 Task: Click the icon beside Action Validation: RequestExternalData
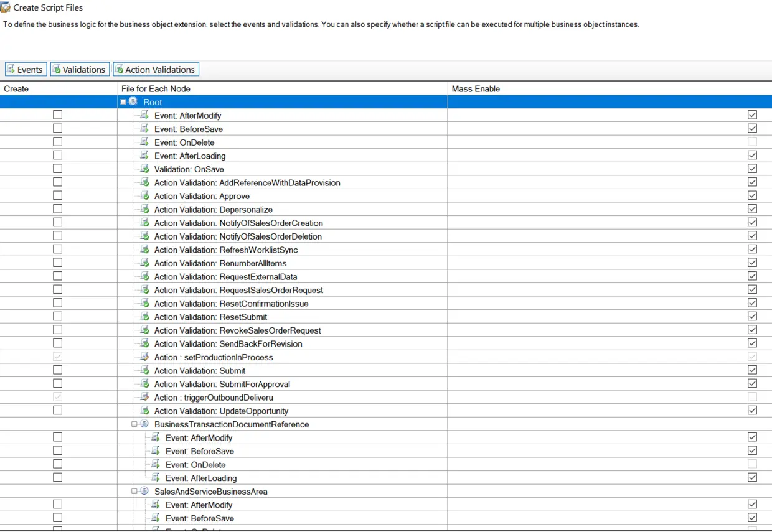144,276
